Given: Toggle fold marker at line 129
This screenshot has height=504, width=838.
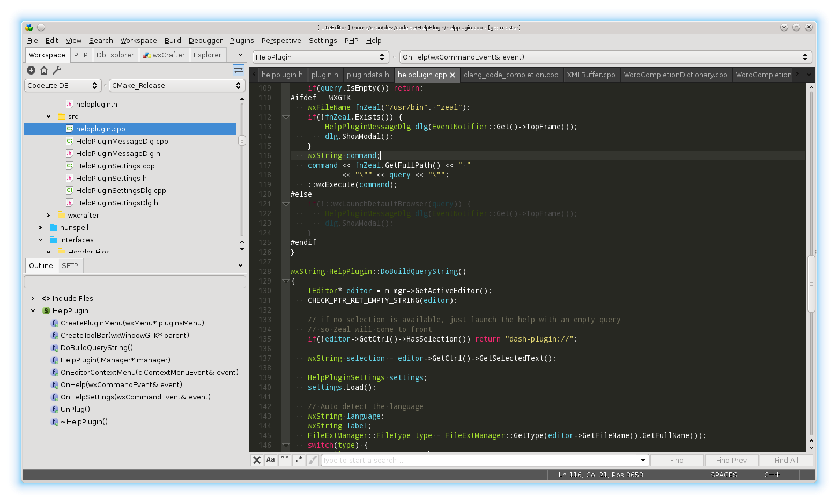Looking at the screenshot, I should click(286, 281).
